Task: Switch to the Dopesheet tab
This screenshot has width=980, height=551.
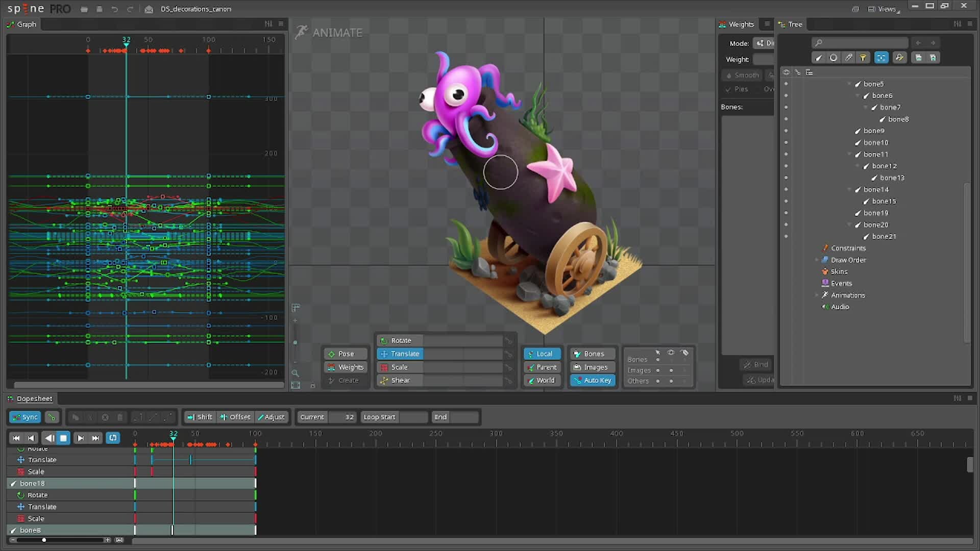Action: pos(30,398)
